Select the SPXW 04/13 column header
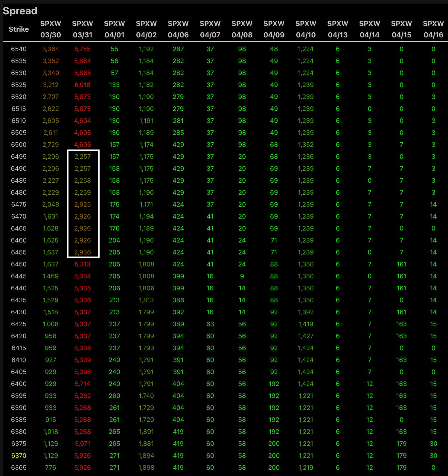Image resolution: width=448 pixels, height=476 pixels. tap(338, 29)
